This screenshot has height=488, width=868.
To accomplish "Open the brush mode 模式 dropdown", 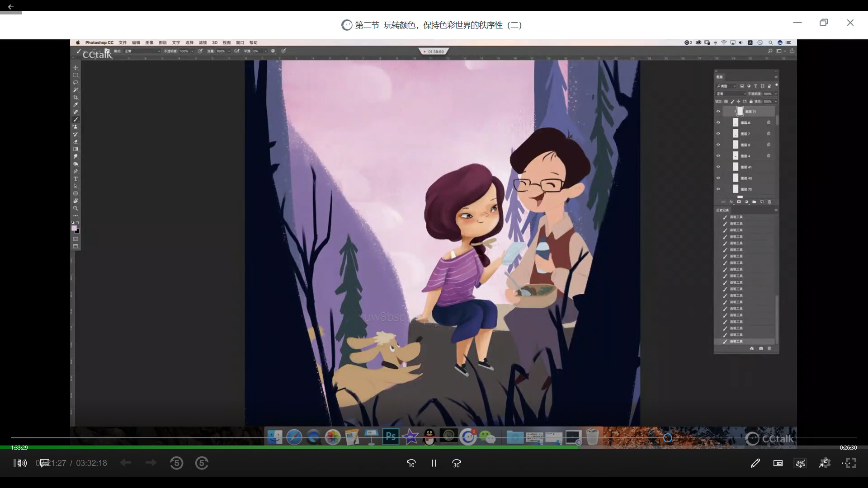I will pos(142,51).
